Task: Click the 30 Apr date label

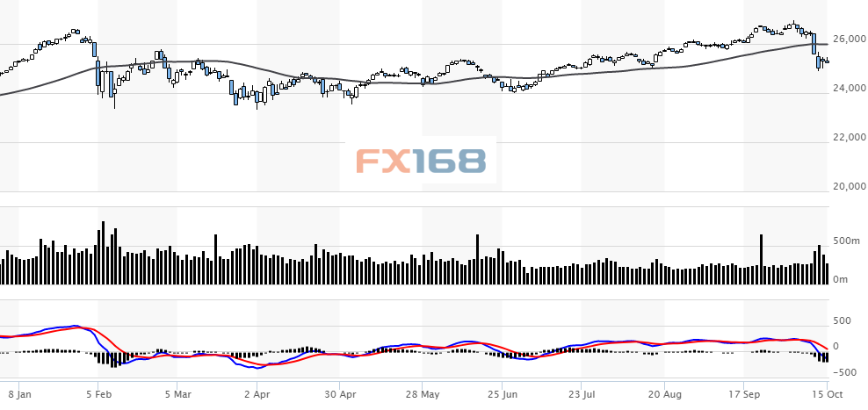Action: pyautogui.click(x=339, y=394)
